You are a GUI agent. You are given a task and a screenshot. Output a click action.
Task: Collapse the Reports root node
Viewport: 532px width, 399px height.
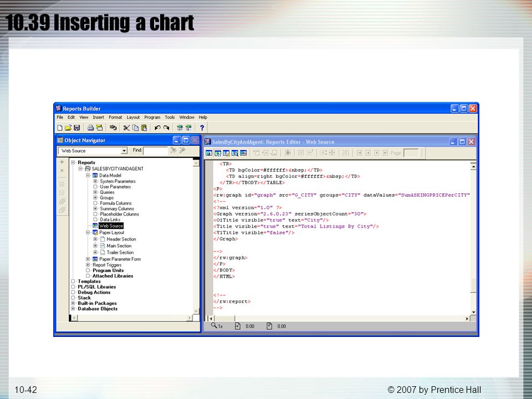(x=73, y=162)
